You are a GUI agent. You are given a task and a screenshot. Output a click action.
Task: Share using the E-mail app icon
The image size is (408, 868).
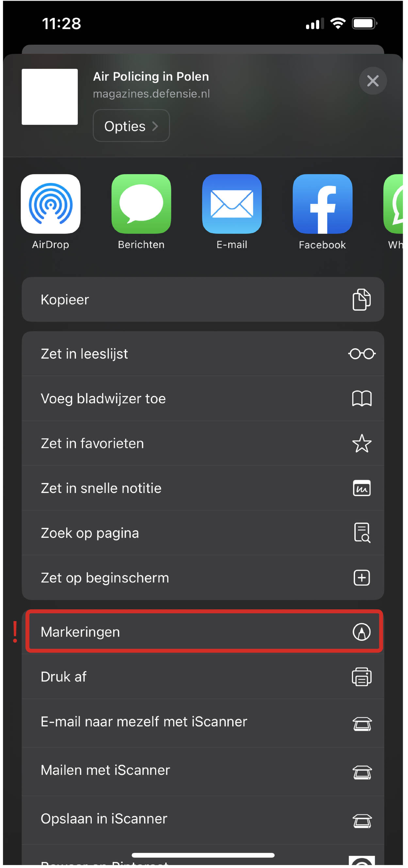pyautogui.click(x=232, y=204)
